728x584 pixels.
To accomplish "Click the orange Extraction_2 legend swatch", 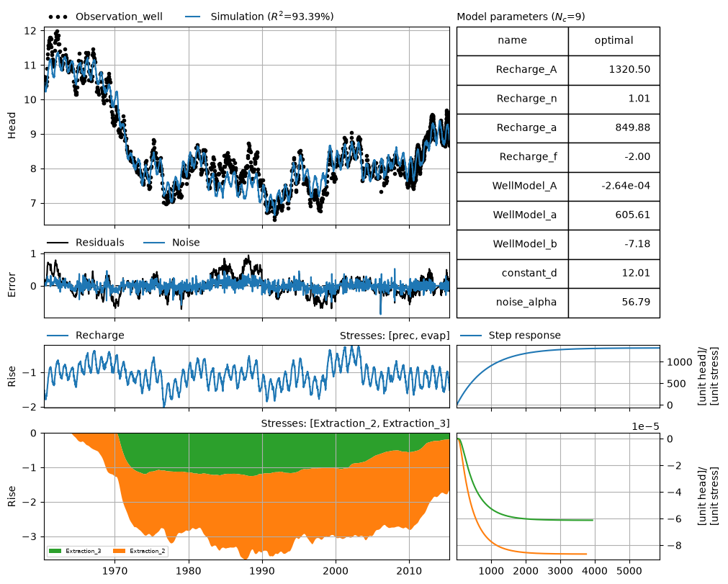I will tap(120, 551).
